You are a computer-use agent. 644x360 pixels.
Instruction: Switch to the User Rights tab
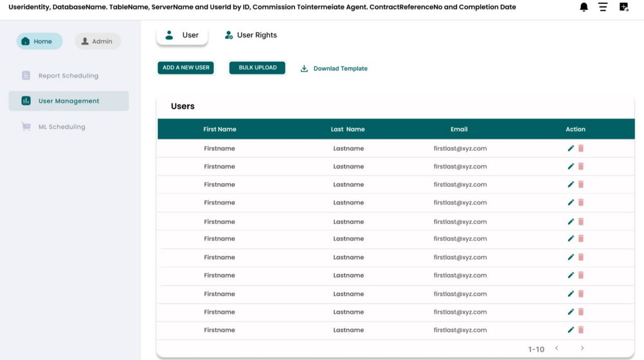point(251,35)
